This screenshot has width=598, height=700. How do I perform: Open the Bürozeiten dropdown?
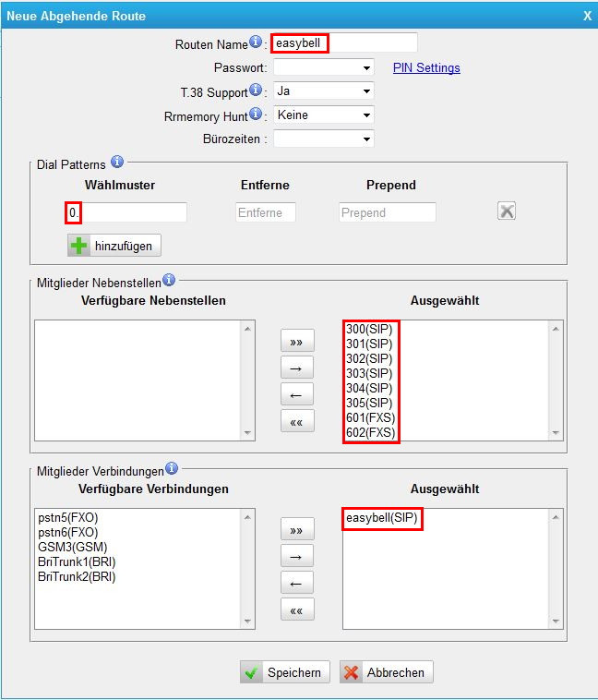pyautogui.click(x=323, y=139)
